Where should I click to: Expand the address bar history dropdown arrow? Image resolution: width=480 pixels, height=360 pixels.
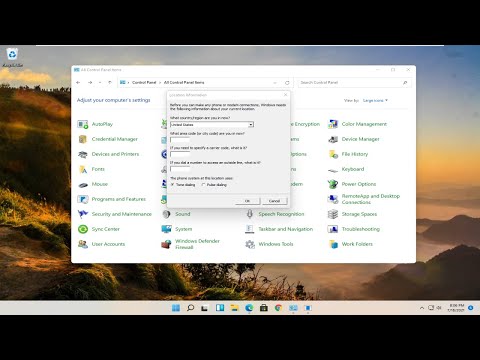tap(275, 83)
